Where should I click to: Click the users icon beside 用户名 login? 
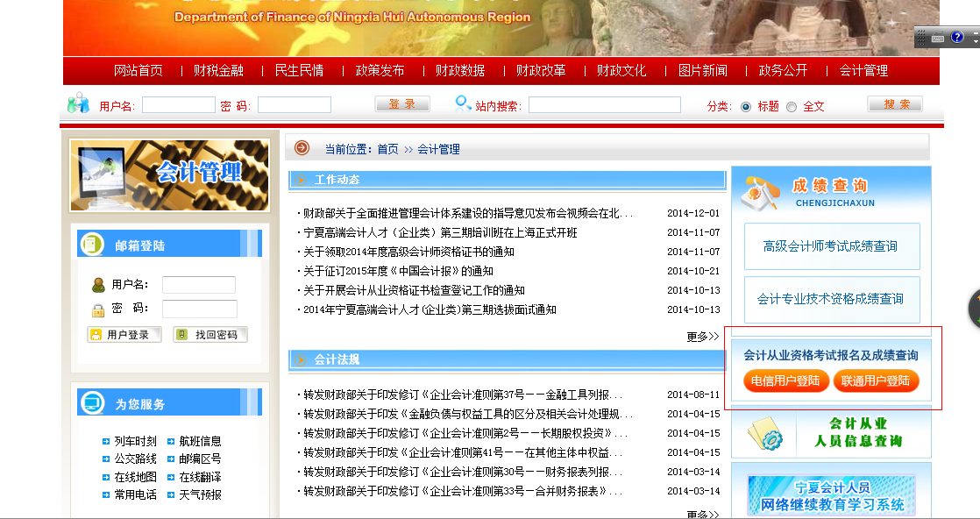(x=79, y=103)
